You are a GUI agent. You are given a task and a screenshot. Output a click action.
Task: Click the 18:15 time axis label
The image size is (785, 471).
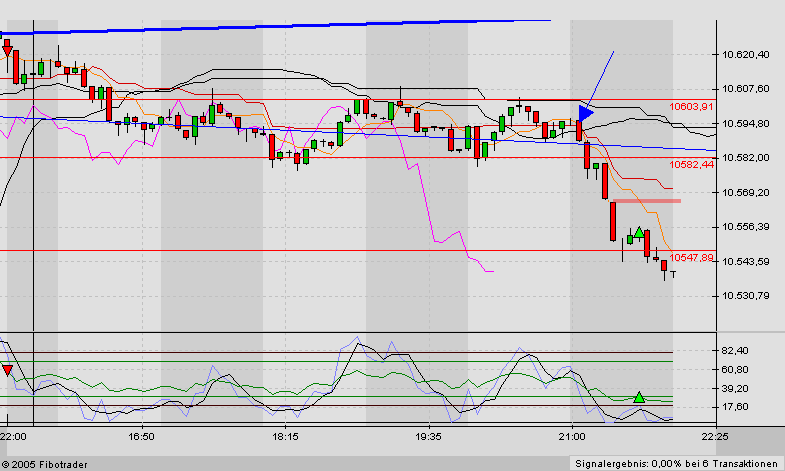tap(285, 437)
